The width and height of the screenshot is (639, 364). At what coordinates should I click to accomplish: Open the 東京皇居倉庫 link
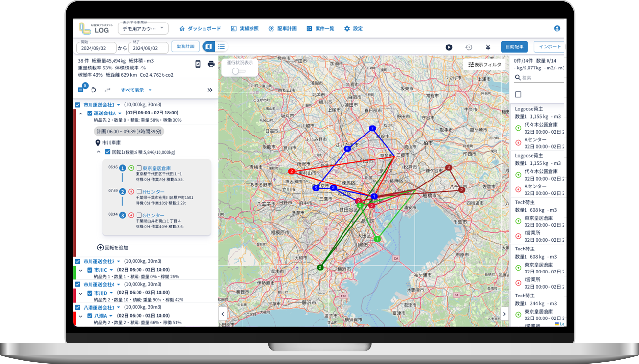click(x=157, y=168)
